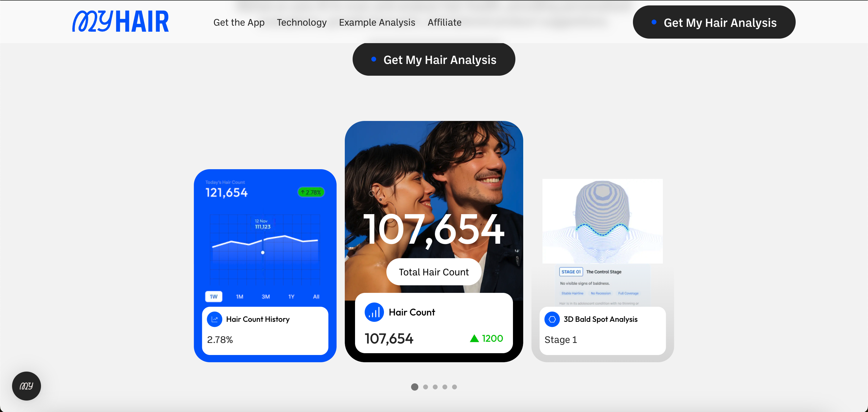Switch the chart range to 1Y
This screenshot has width=868, height=412.
point(291,296)
